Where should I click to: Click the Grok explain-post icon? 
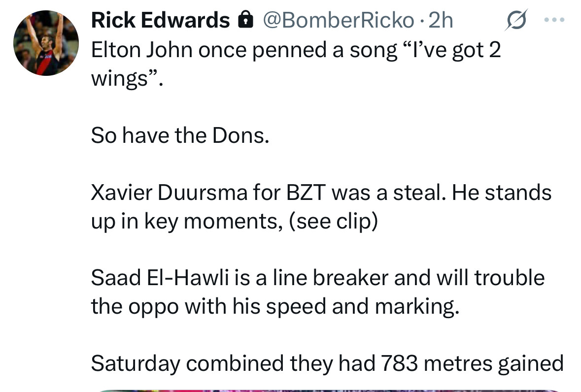click(516, 19)
